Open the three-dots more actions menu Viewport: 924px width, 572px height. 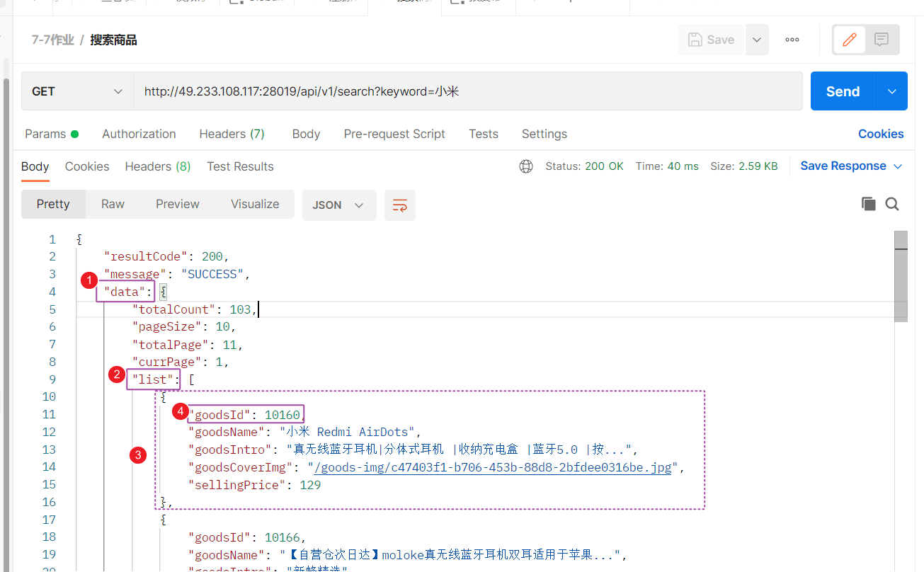coord(792,40)
